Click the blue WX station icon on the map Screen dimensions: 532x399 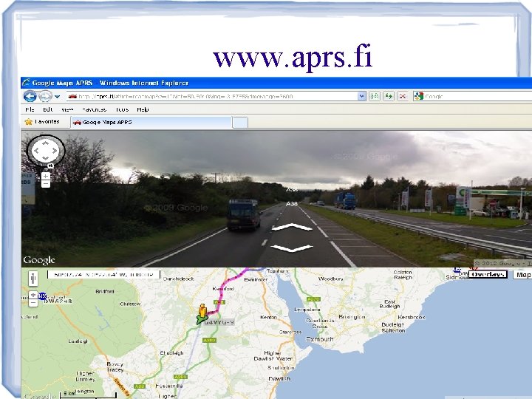pyautogui.click(x=42, y=296)
